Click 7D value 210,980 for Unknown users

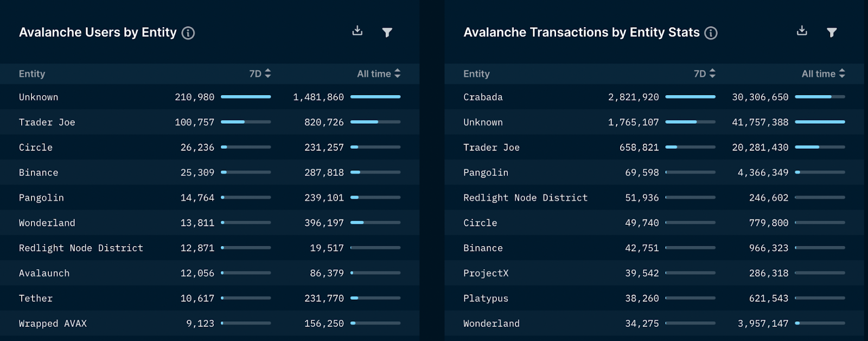pos(195,97)
